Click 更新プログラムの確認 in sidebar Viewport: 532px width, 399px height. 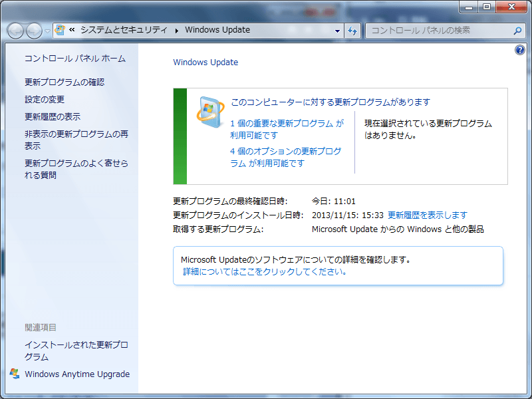(65, 82)
